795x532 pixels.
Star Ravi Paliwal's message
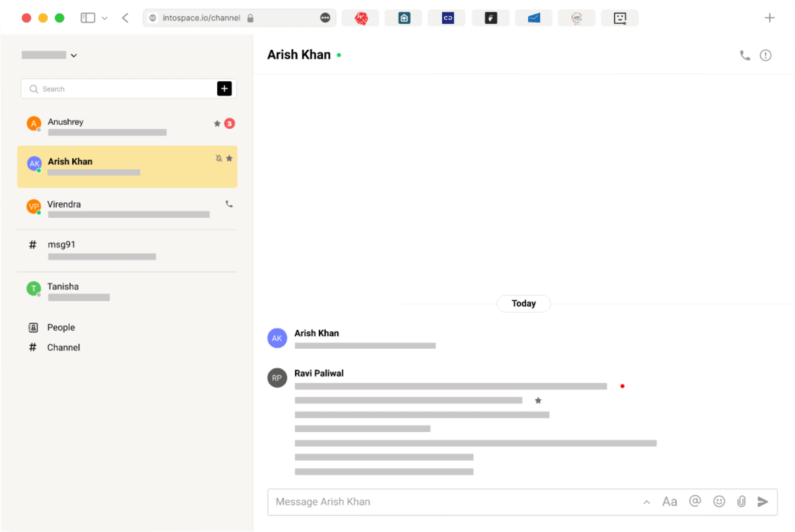(x=538, y=400)
